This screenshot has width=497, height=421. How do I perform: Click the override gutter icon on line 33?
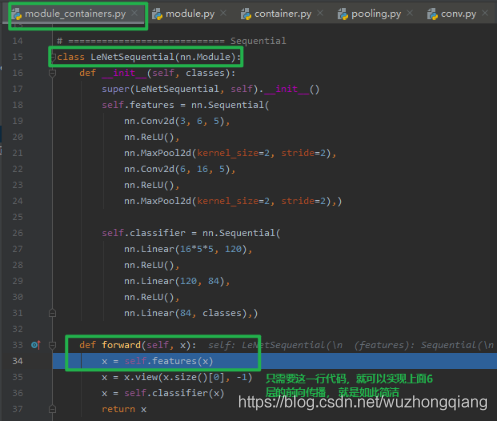[x=35, y=345]
